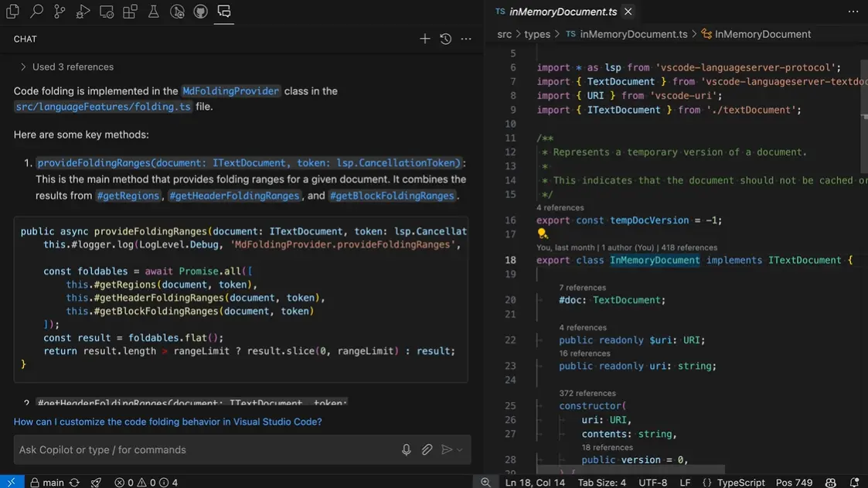The image size is (868, 488).
Task: Click the InMemoryDocument class breadcrumb
Action: point(756,34)
